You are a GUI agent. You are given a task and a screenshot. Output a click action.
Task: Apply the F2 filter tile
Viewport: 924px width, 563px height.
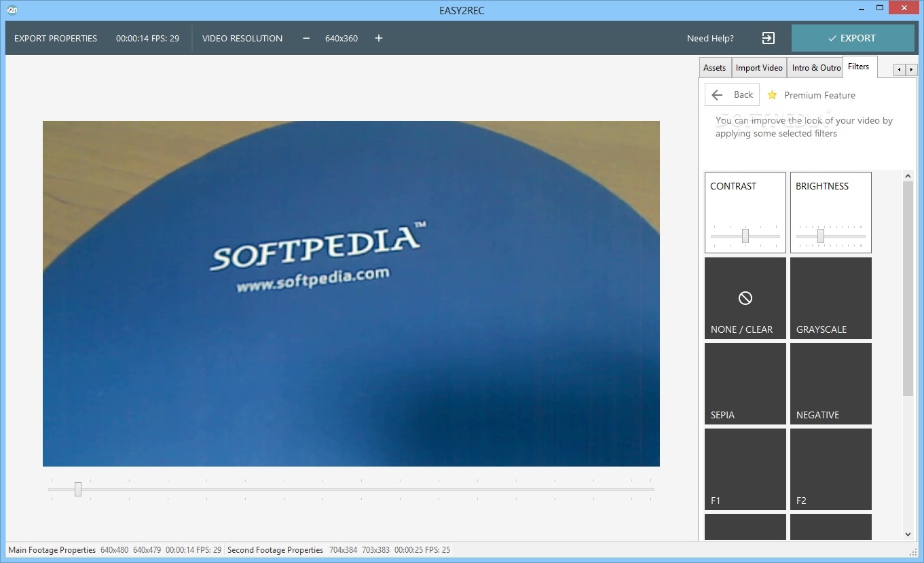click(x=831, y=469)
